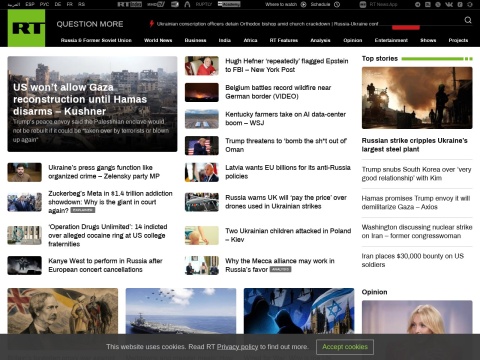
Task: Click the green RT logo
Action: tap(26, 28)
